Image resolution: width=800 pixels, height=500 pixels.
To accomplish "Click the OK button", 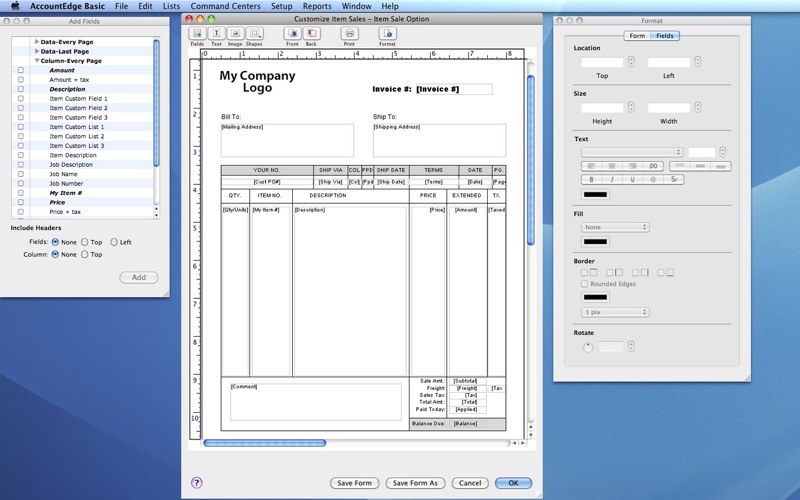I will (x=513, y=483).
